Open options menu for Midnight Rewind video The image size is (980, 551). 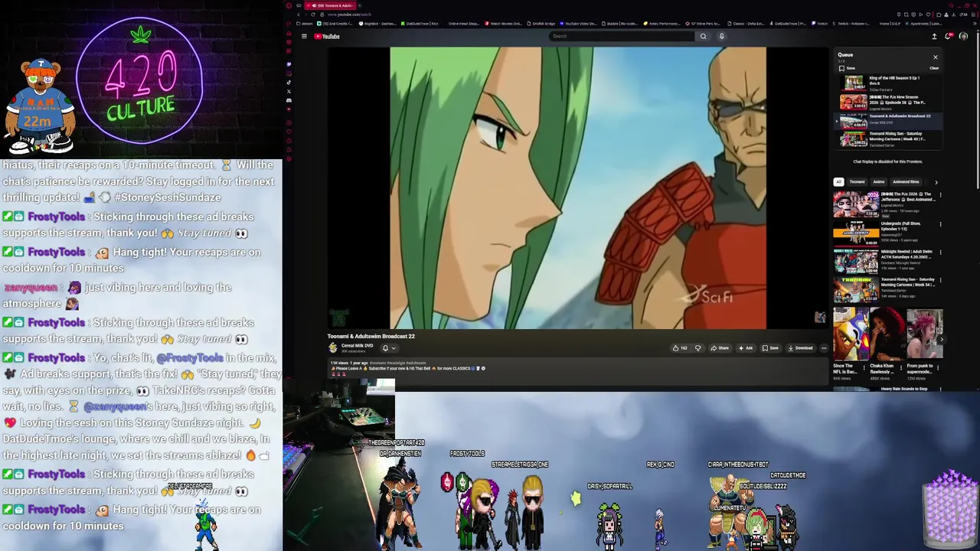(940, 252)
